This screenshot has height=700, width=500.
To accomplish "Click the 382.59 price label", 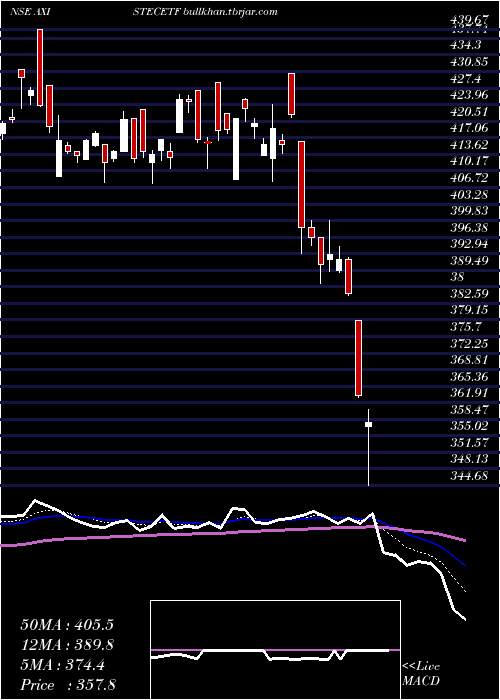I will 467,294.
